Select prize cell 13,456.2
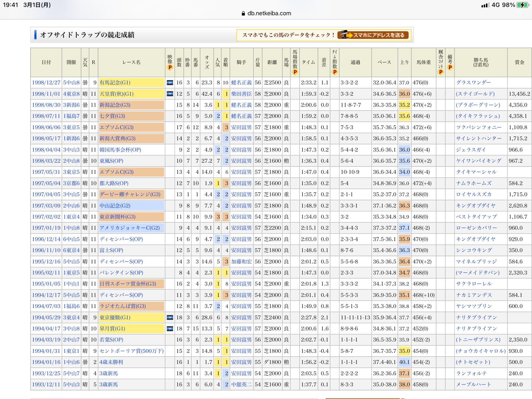Viewport: 532px width, 399px height. tap(519, 94)
